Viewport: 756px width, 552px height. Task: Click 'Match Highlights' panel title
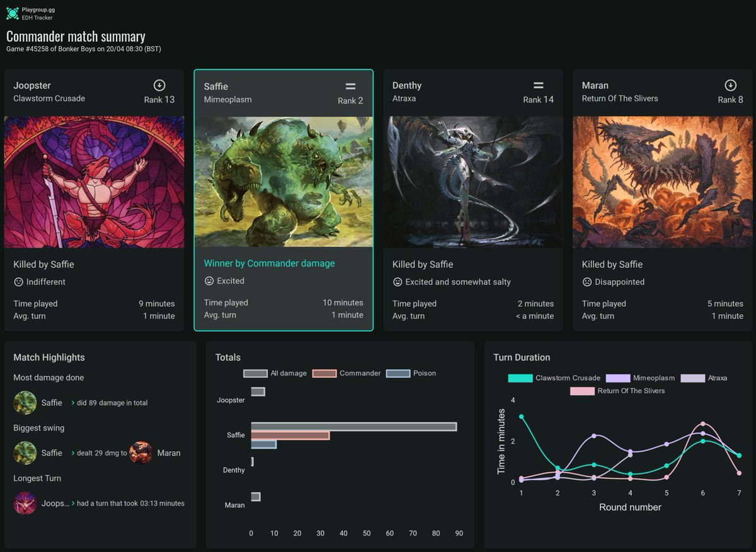pos(49,357)
